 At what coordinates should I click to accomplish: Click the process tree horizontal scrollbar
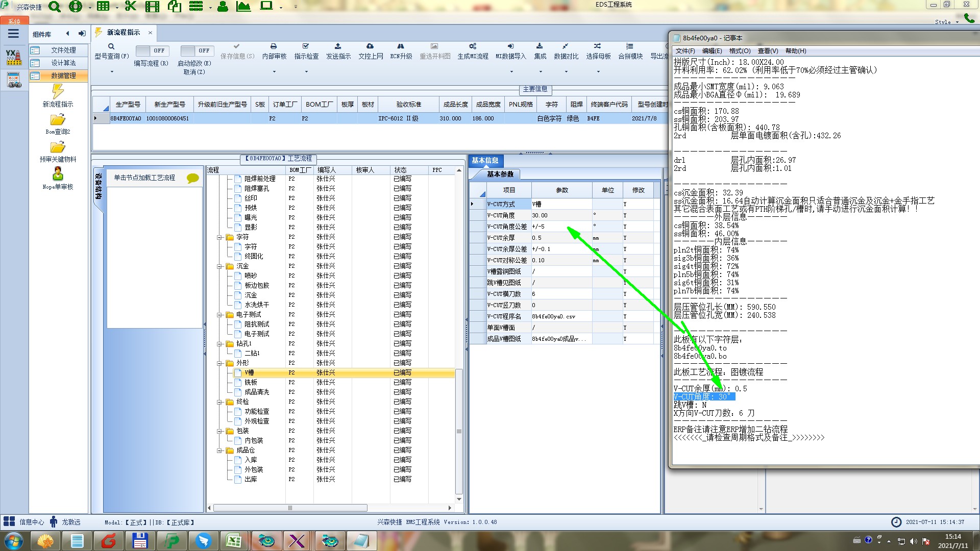click(290, 508)
